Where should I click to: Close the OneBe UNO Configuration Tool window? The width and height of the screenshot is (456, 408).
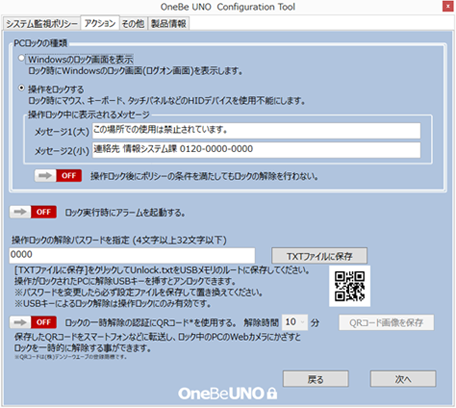[447, 7]
